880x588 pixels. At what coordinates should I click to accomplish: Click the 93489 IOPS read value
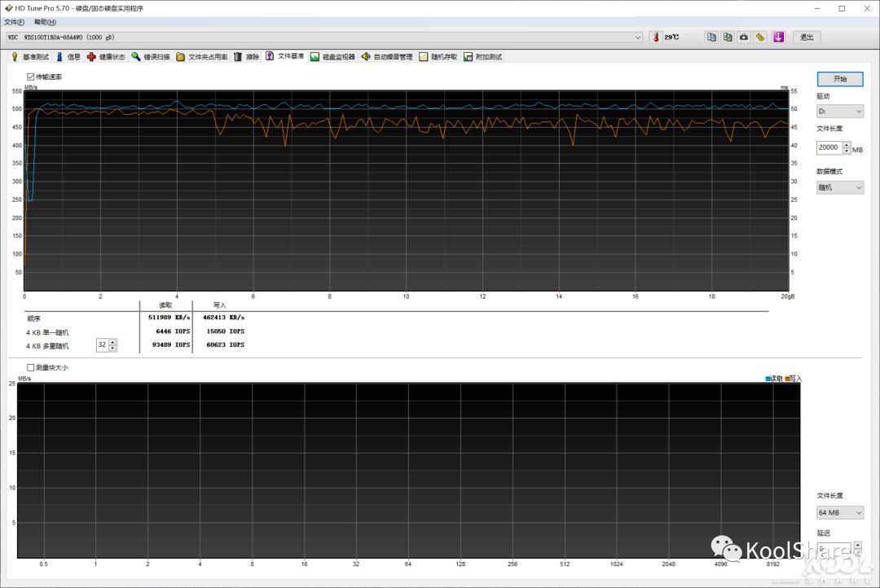pos(171,345)
